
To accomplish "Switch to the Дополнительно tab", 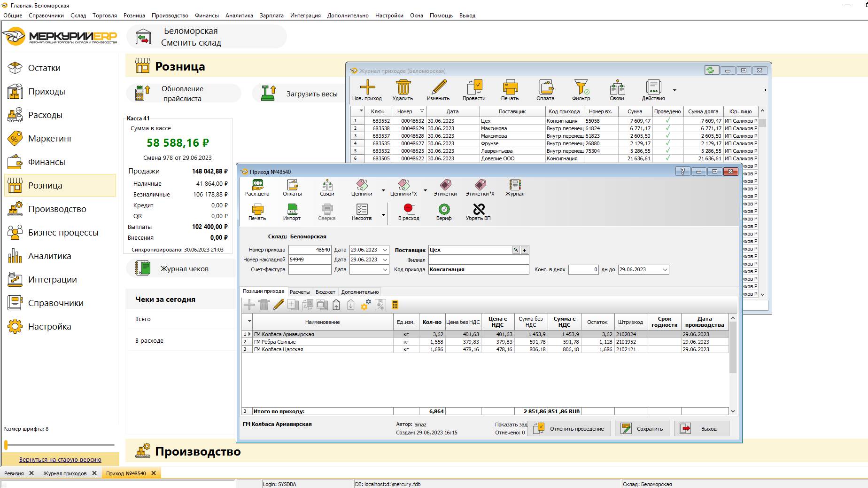I will 360,292.
